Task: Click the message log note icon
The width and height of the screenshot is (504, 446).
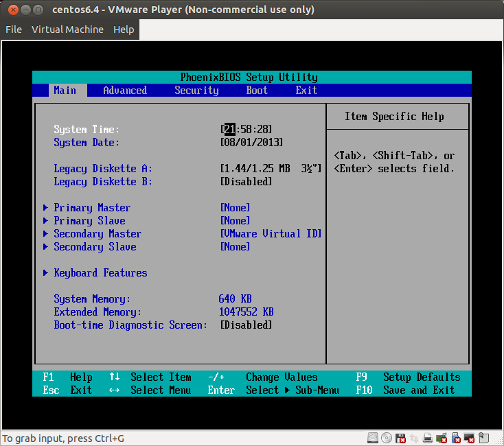Action: [484, 438]
